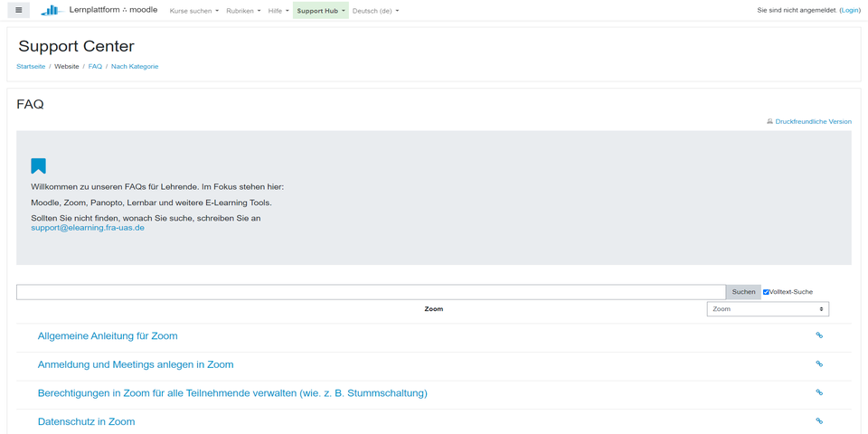The width and height of the screenshot is (868, 434).
Task: Uncheck the Volltext-Suche checkbox
Action: (x=766, y=292)
